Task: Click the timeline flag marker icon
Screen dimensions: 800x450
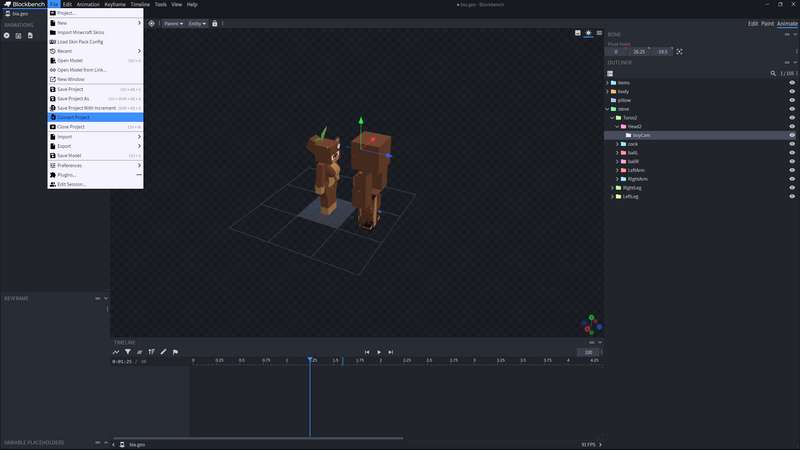Action: [x=176, y=352]
